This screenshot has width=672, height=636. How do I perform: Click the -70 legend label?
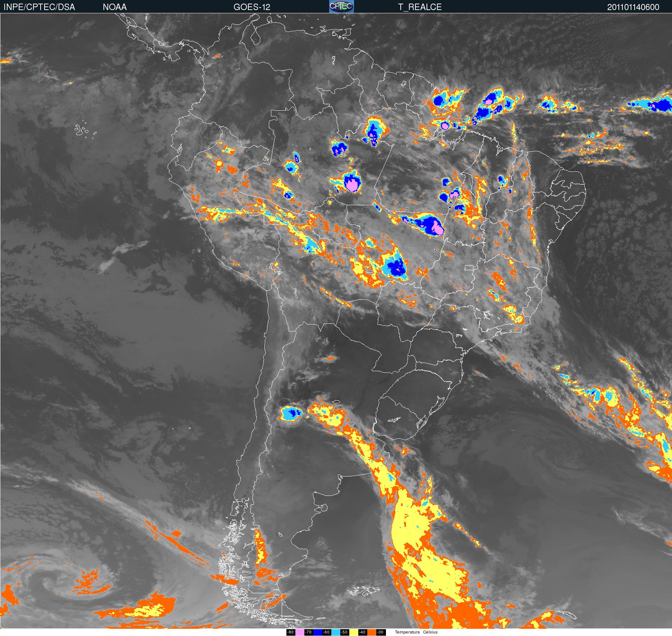point(308,632)
